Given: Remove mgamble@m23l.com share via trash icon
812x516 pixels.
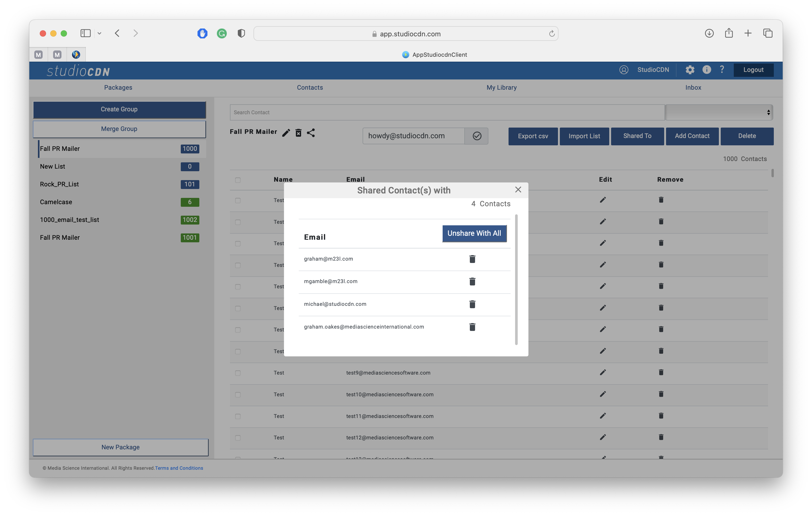Looking at the screenshot, I should click(x=472, y=282).
